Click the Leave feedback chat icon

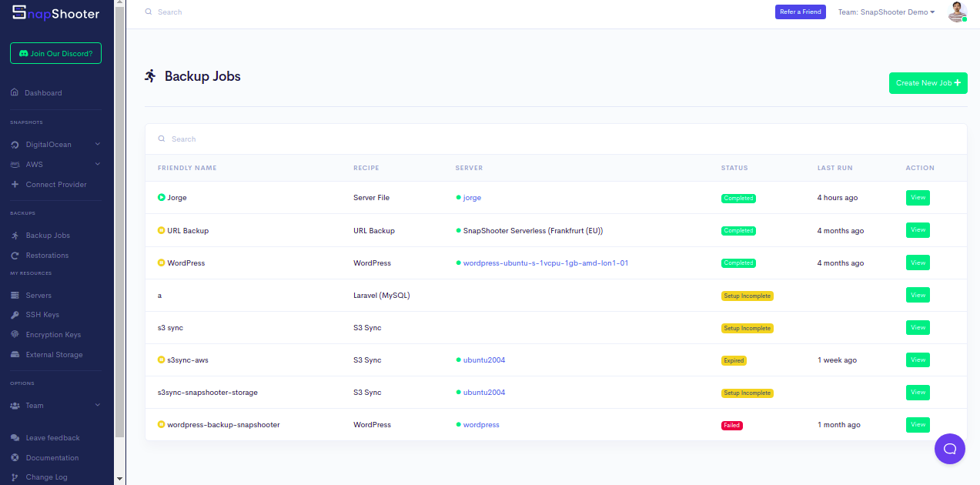[15, 438]
